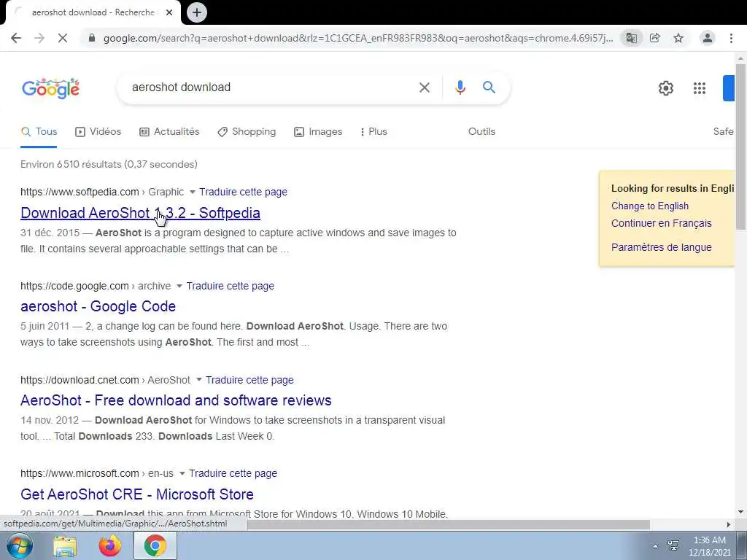Expand dropdown arrow next to softpedia.com result
747x560 pixels.
[192, 192]
